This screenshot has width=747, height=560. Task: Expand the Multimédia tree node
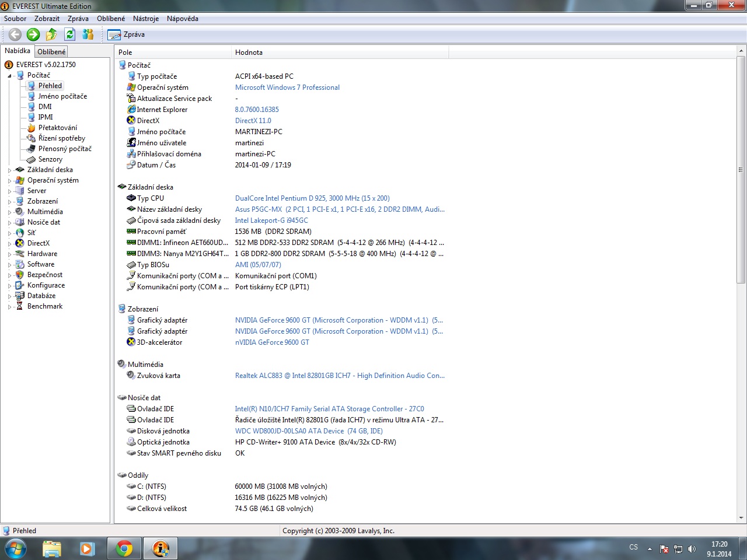tap(10, 212)
